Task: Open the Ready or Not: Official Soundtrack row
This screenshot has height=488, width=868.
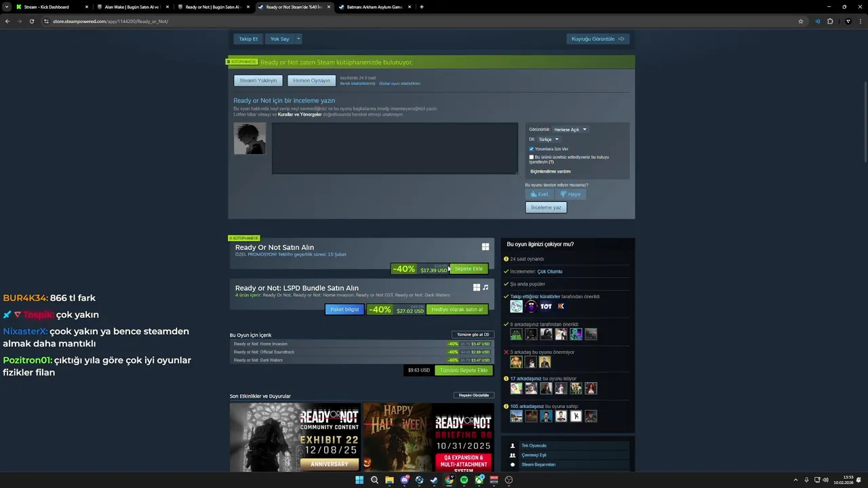Action: point(361,352)
